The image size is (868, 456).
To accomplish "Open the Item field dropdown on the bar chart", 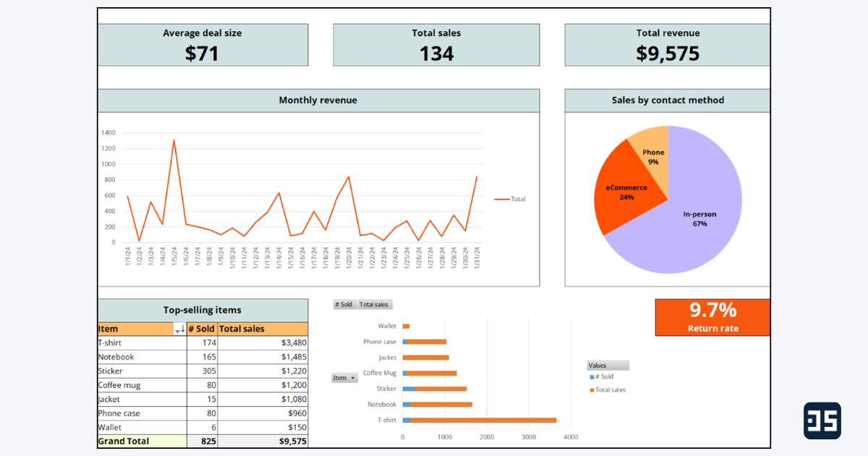I will [352, 377].
